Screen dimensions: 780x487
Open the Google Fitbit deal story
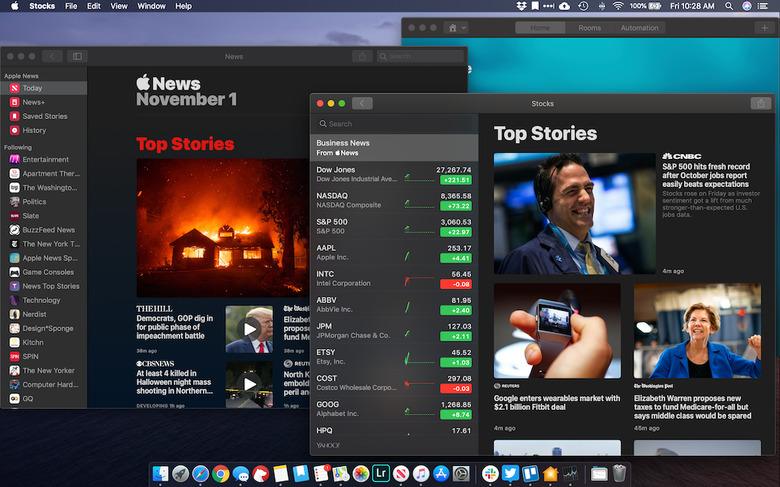pyautogui.click(x=557, y=402)
